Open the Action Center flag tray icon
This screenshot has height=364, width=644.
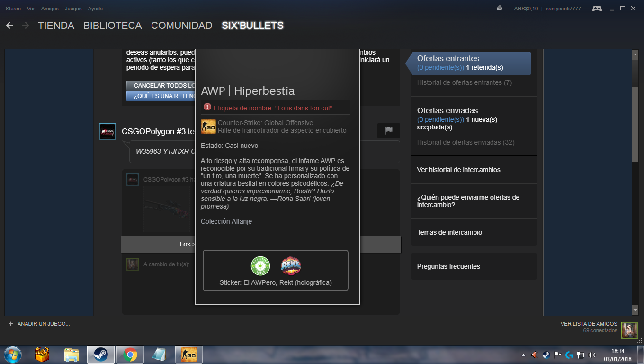click(557, 355)
